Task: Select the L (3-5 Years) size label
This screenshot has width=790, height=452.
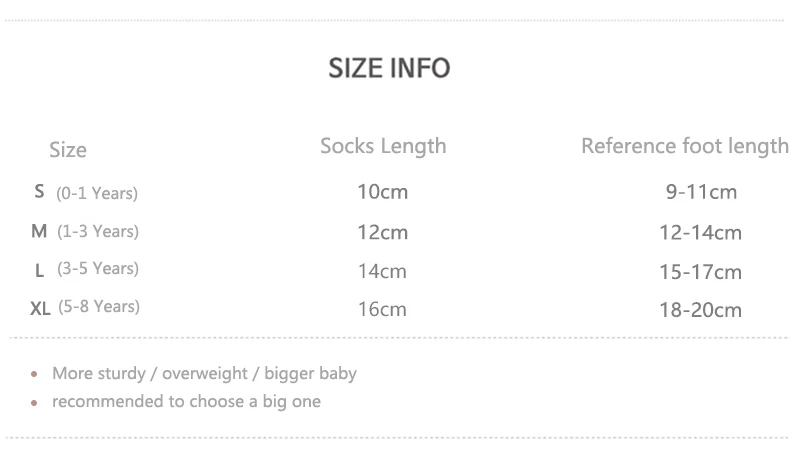Action: click(x=87, y=269)
